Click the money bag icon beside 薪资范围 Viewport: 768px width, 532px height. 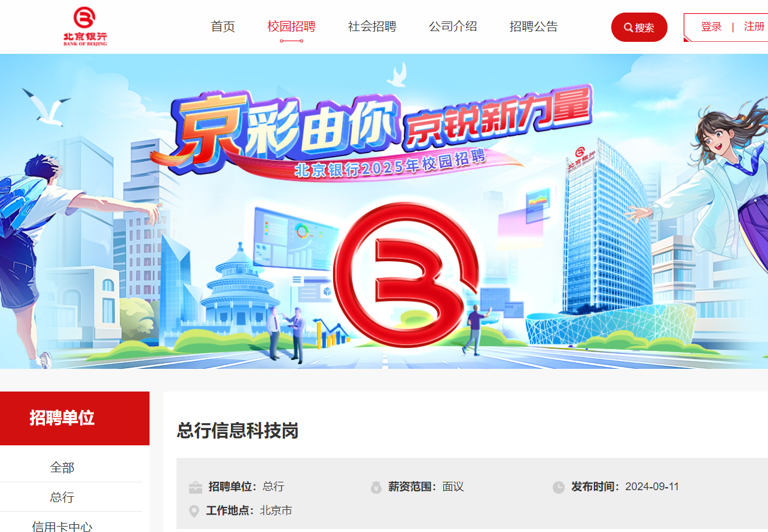tap(376, 487)
